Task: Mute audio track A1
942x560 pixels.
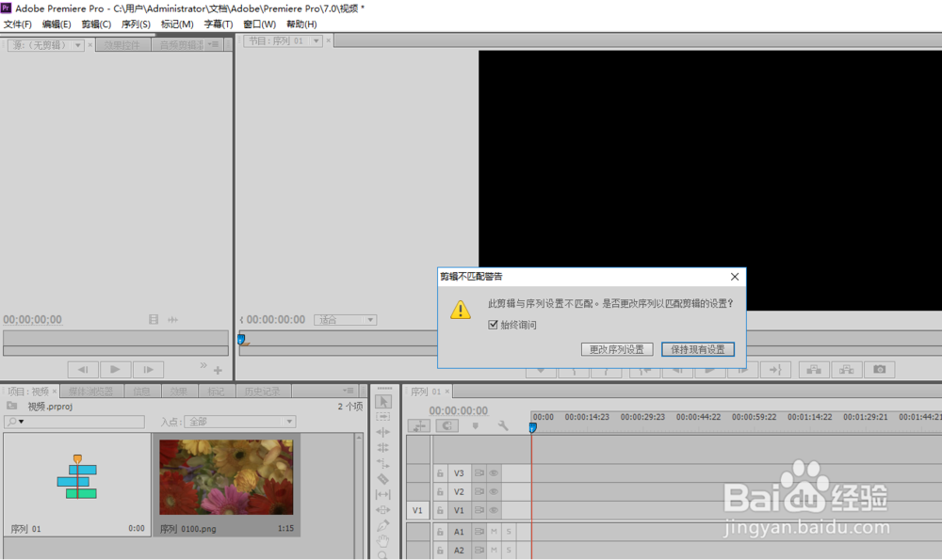Action: point(494,532)
